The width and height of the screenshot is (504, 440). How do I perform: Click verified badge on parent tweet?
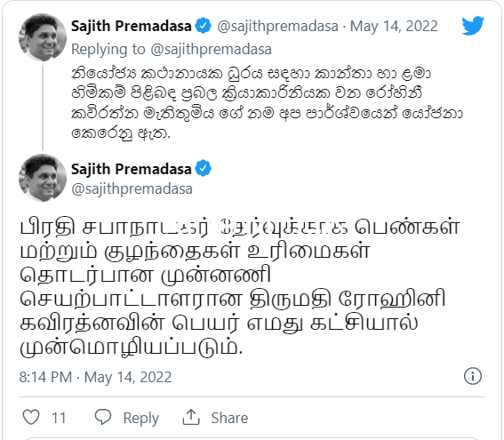point(204,26)
